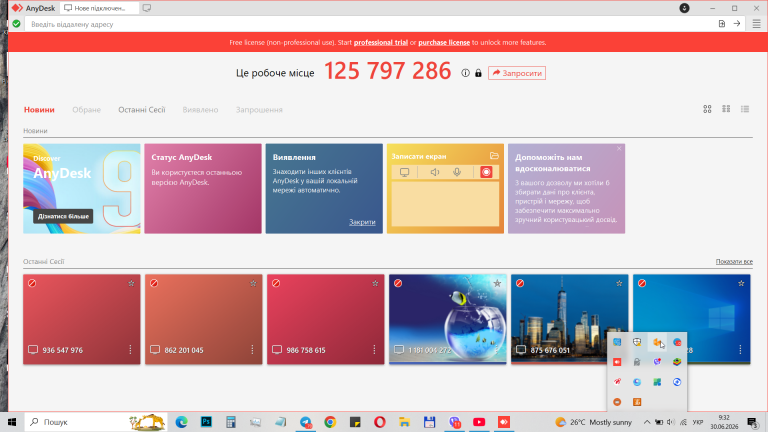This screenshot has width=768, height=432.
Task: Open Windows Security icon in the tray popup
Action: pos(637,342)
